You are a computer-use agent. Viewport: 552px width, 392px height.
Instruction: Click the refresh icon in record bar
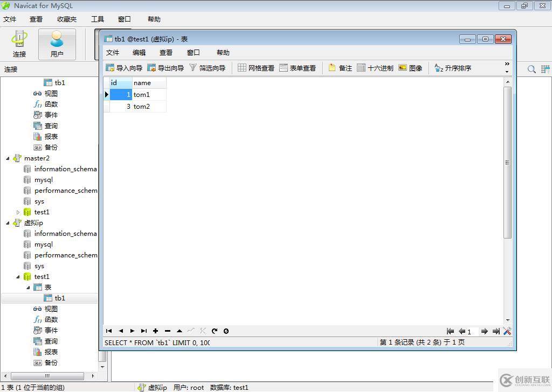(215, 331)
